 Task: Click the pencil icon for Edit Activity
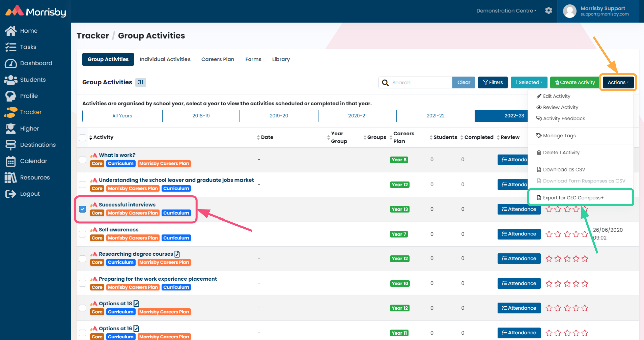539,96
